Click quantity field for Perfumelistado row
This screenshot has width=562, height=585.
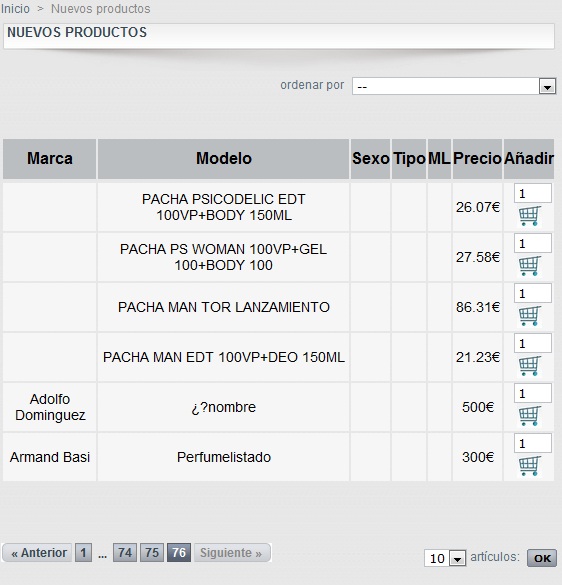point(533,443)
